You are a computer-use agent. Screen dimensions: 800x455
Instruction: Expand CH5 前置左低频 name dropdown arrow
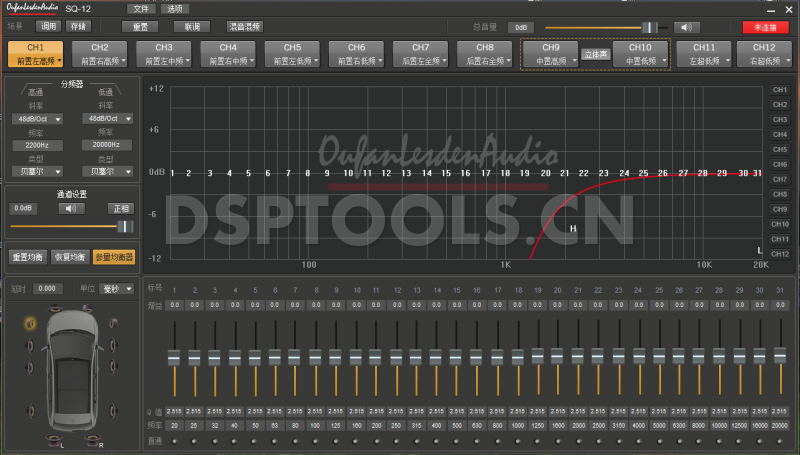[316, 61]
